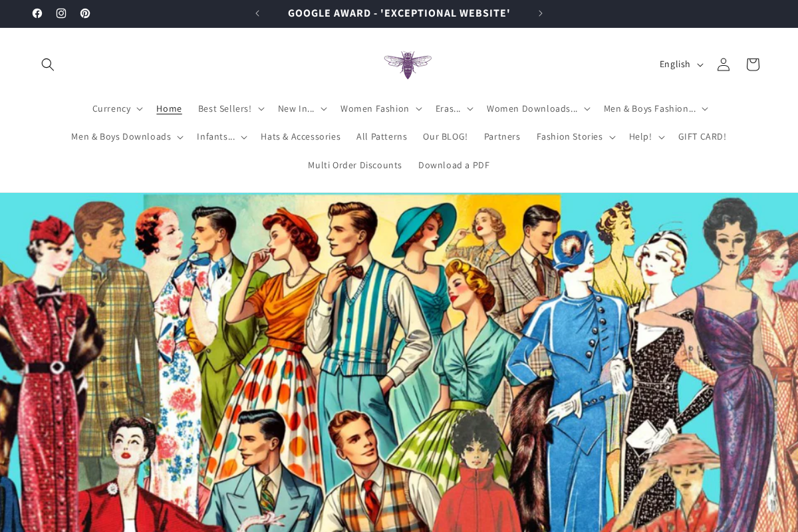This screenshot has width=798, height=532.
Task: Expand the Eras... dropdown
Action: 453,108
